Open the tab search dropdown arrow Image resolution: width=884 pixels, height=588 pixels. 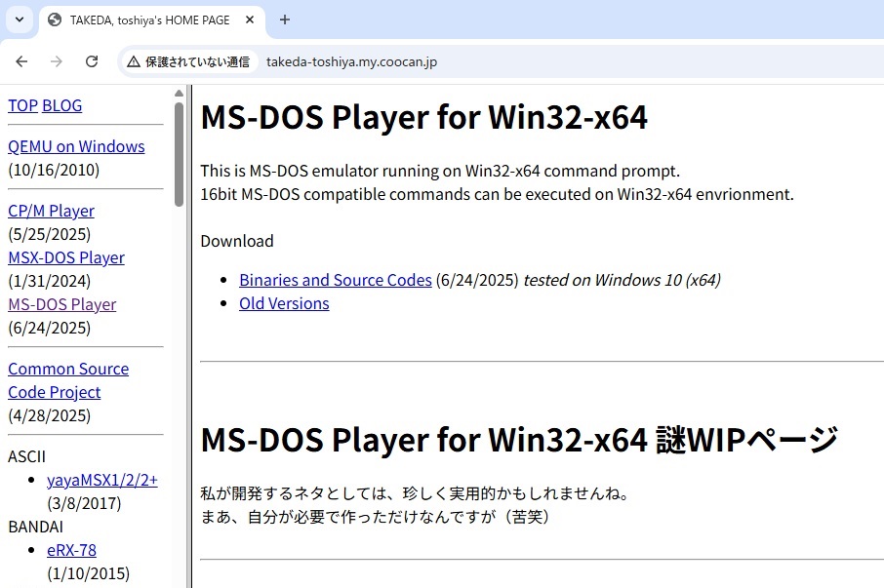click(x=20, y=20)
